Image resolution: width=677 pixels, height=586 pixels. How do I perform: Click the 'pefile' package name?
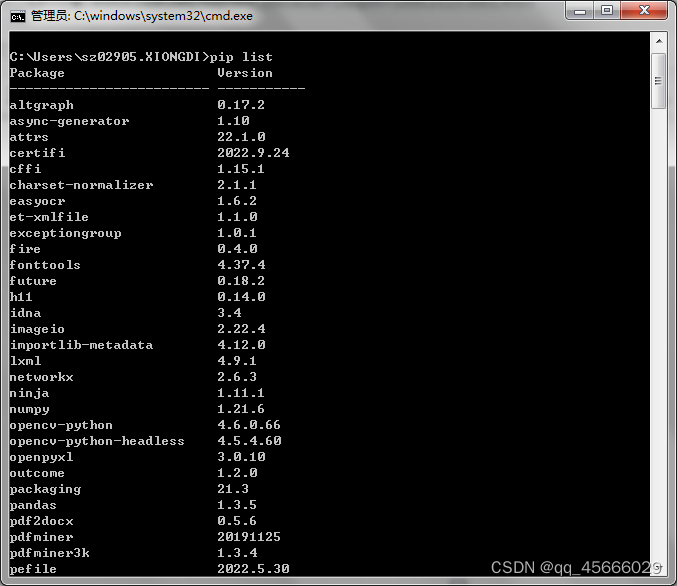(x=33, y=569)
